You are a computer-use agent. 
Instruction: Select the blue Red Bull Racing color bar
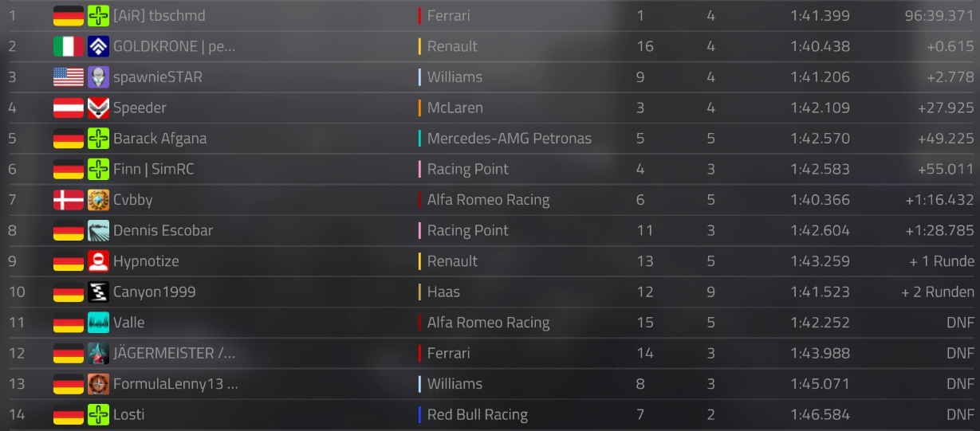(x=419, y=415)
